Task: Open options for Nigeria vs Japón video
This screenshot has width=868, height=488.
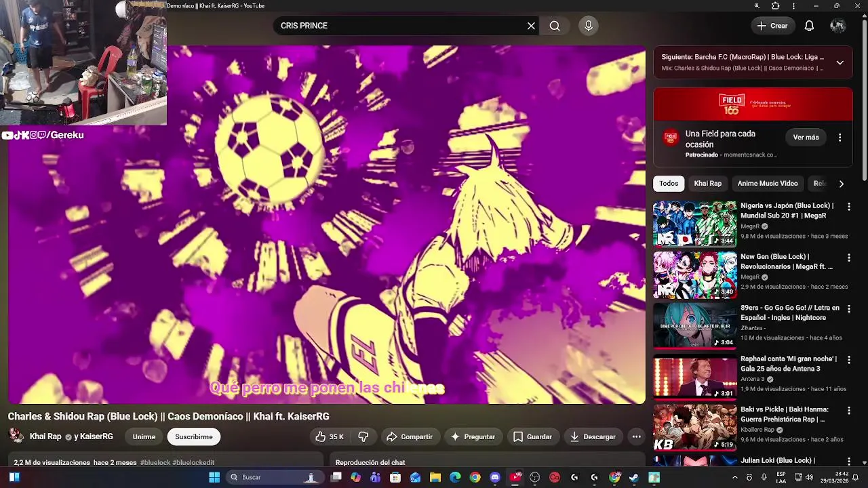Action: [x=848, y=206]
